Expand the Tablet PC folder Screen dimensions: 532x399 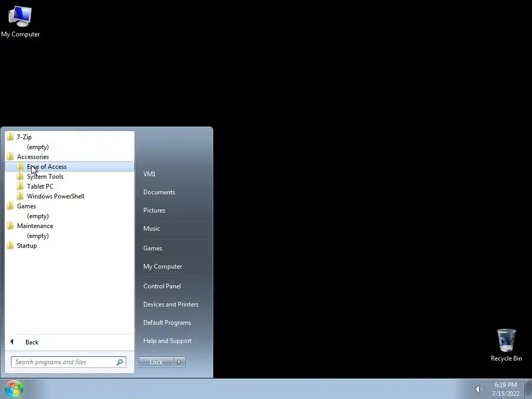click(70, 186)
